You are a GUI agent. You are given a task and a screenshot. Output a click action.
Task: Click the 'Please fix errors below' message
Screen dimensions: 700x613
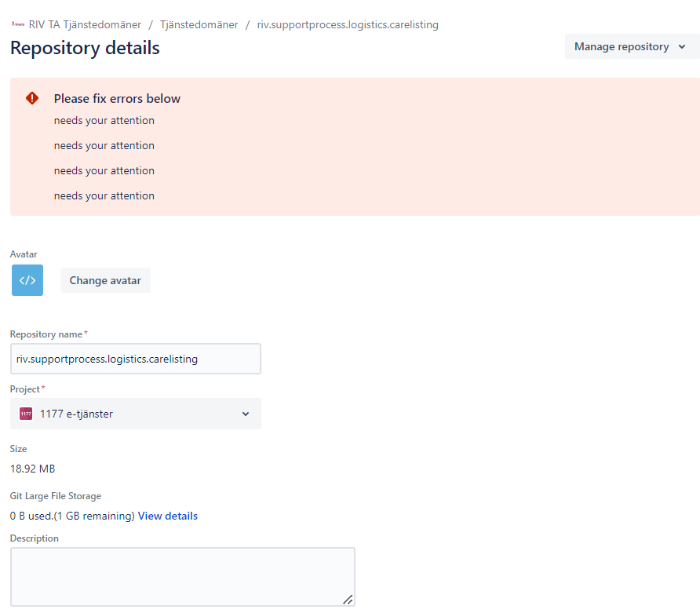click(117, 99)
